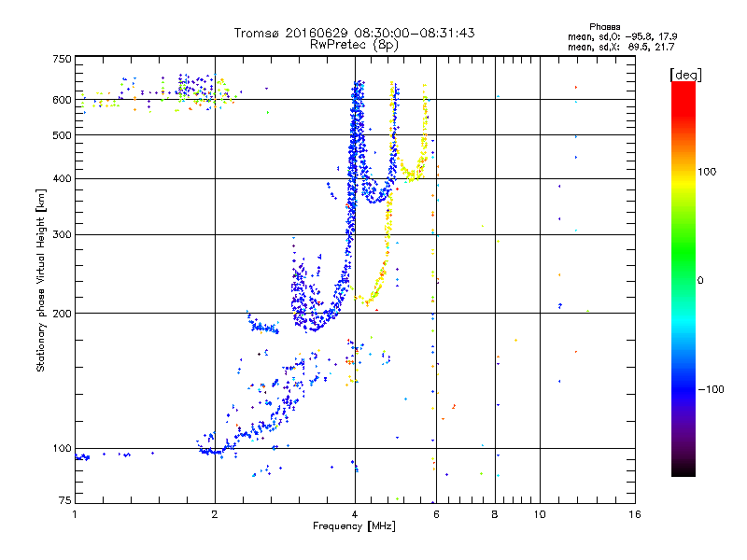
Task: Click the y-axis '500' tick label
Action: pos(62,135)
